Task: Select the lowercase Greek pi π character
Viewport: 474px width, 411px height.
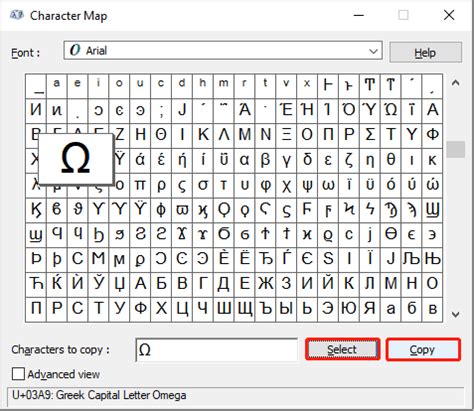Action: coord(140,185)
